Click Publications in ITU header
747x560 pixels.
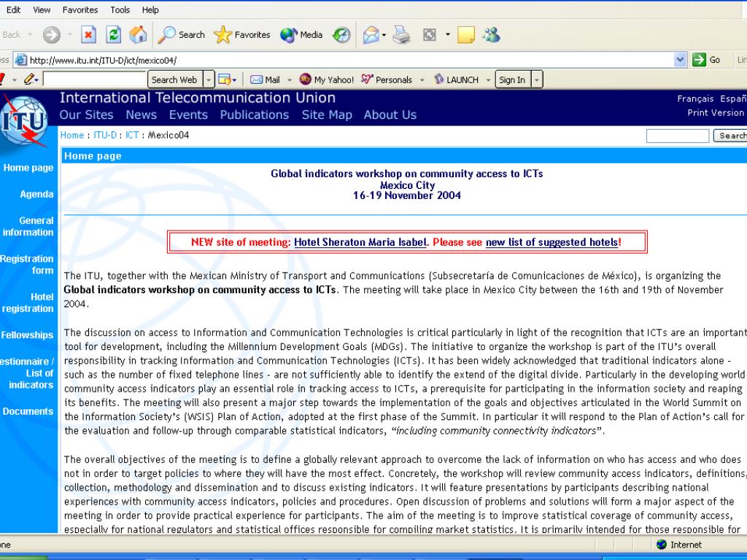pyautogui.click(x=255, y=114)
